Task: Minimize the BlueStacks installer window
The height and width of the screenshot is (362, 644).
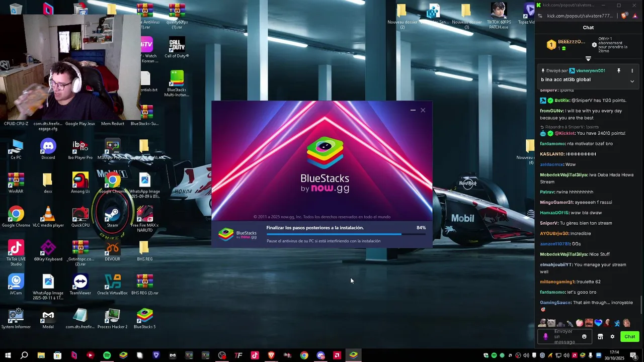Action: [413, 110]
